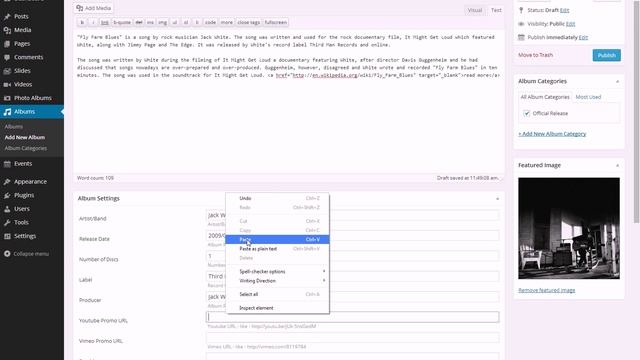Click the Videos camera icon
The width and height of the screenshot is (640, 360).
coord(7,84)
